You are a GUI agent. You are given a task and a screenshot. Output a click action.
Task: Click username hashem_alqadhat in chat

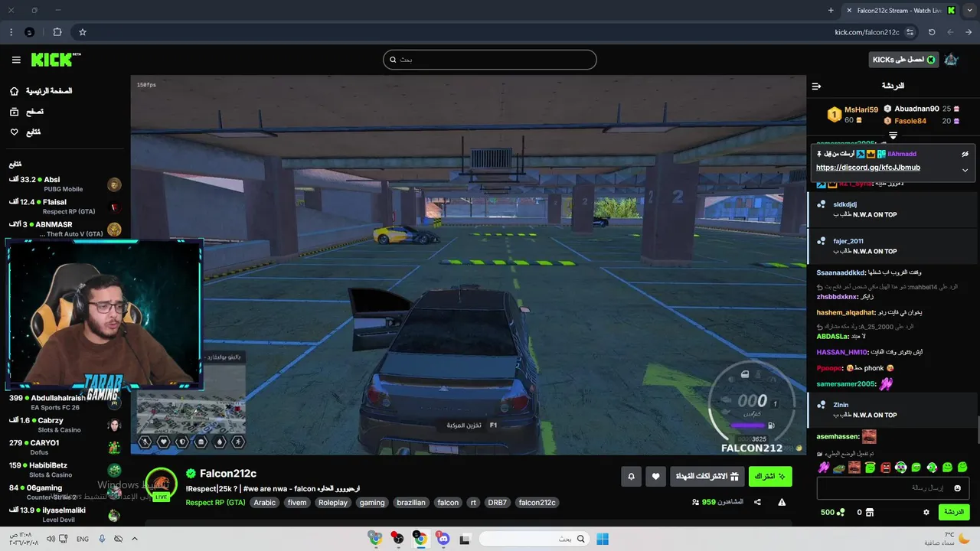(x=845, y=312)
